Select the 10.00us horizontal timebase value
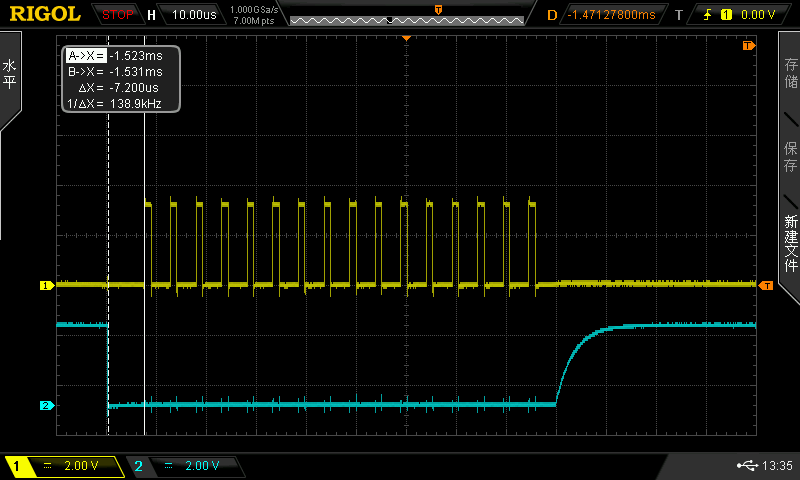 point(194,15)
